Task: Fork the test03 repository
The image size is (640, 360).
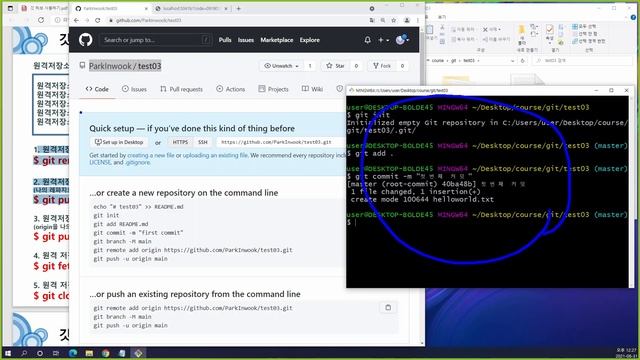Action: (x=382, y=66)
